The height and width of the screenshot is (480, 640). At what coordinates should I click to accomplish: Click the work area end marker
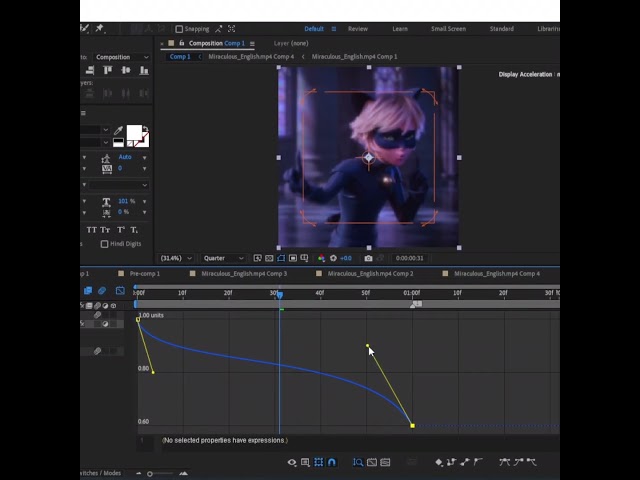[x=416, y=304]
